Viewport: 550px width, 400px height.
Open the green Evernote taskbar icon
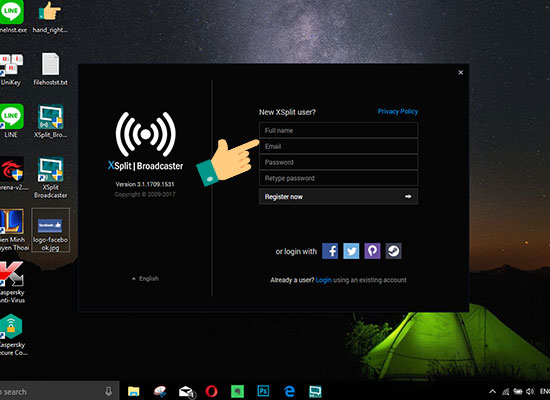pyautogui.click(x=237, y=391)
